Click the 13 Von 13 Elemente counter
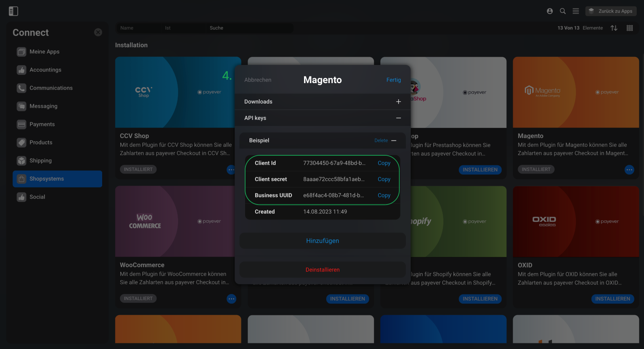The width and height of the screenshot is (644, 349). pyautogui.click(x=580, y=28)
